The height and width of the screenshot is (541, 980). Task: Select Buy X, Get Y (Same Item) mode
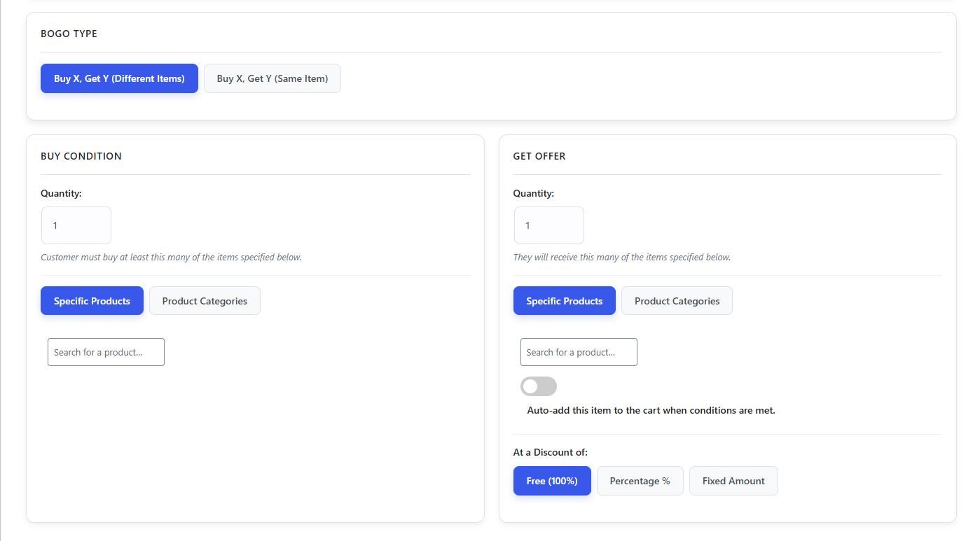[272, 78]
